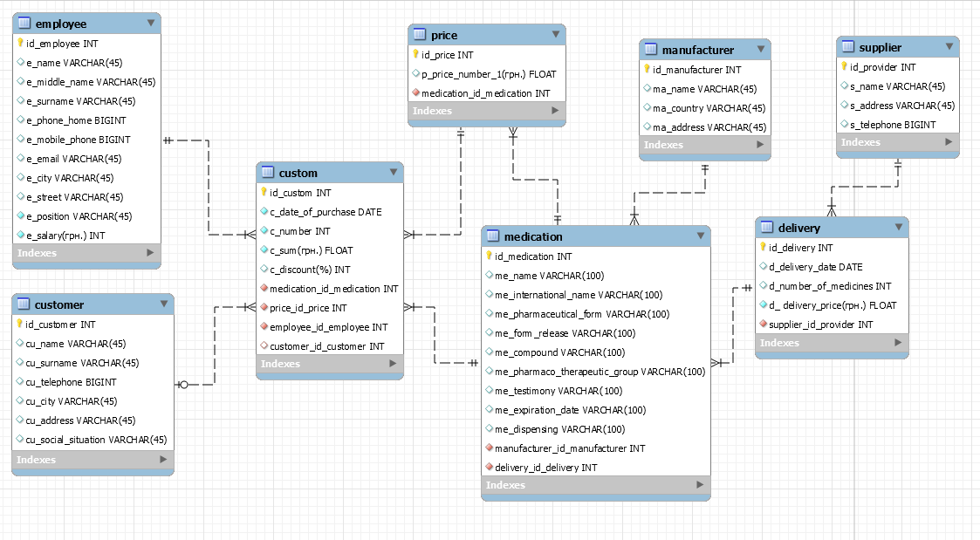The image size is (980, 540).
Task: Select the me_international_name VARCHAR(100) column
Action: point(596,294)
